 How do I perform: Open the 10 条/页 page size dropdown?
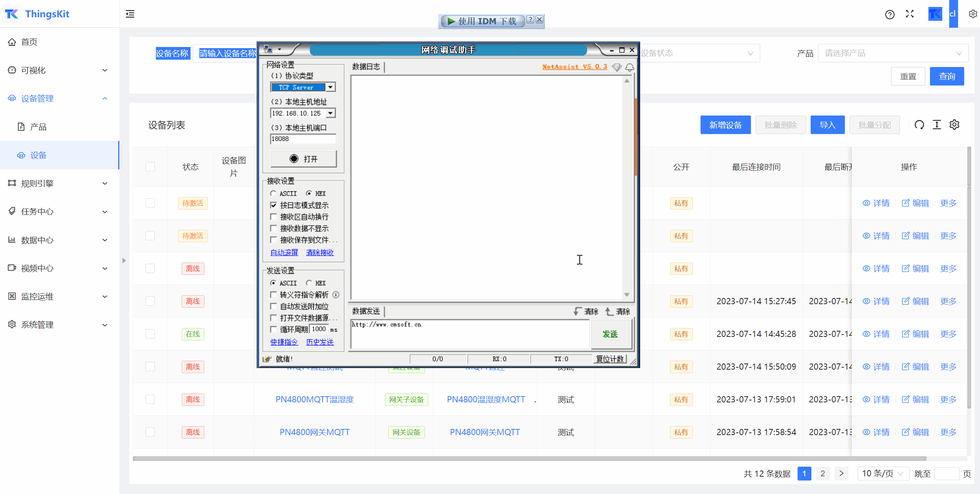click(x=883, y=474)
